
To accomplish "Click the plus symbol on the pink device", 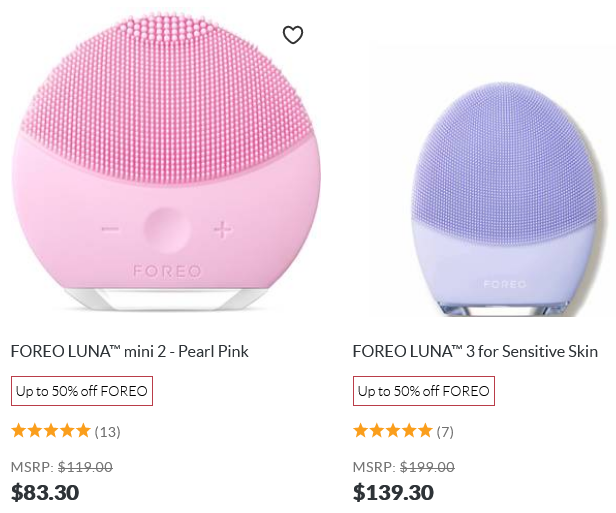I will click(x=221, y=230).
